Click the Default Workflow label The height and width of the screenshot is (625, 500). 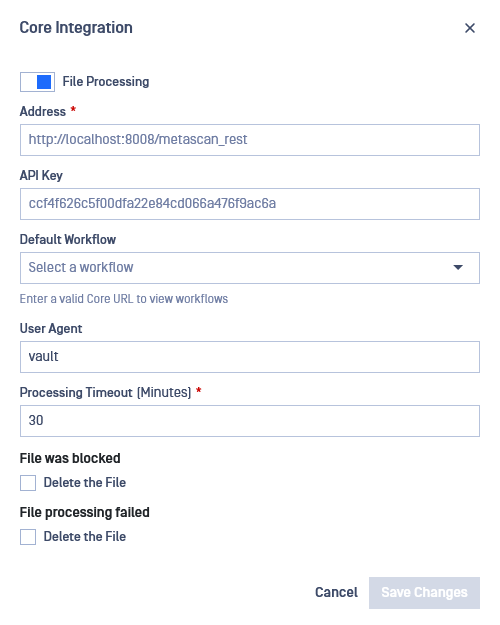tap(68, 240)
